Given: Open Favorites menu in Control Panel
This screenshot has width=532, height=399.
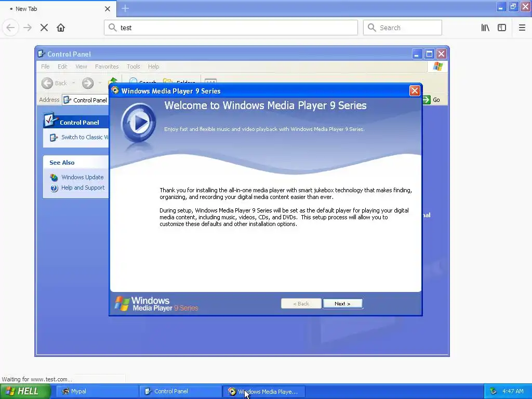Looking at the screenshot, I should tap(107, 66).
